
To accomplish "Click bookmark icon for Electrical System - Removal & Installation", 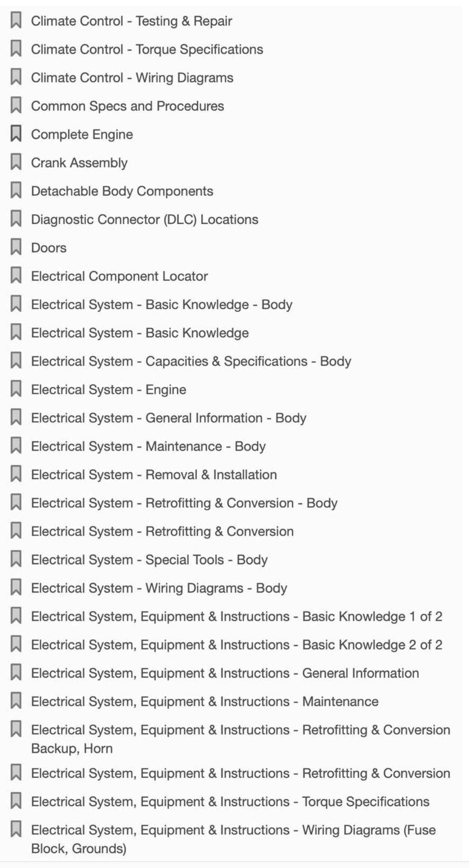I will 16,474.
